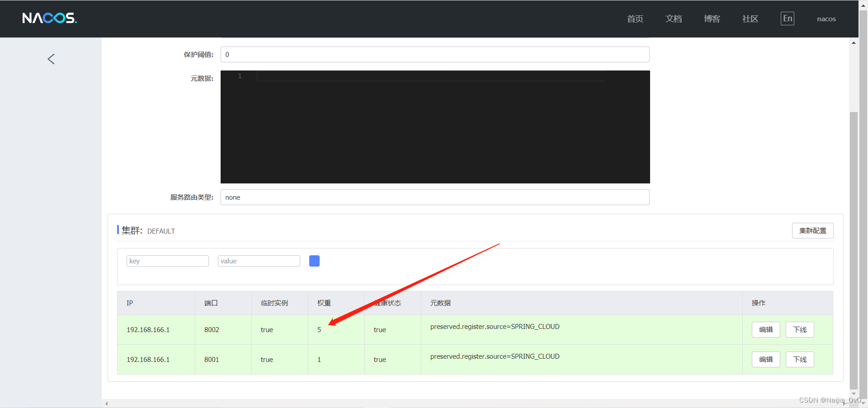This screenshot has height=408, width=868.
Task: Click 编辑 for the port 8002 instance
Action: [766, 329]
